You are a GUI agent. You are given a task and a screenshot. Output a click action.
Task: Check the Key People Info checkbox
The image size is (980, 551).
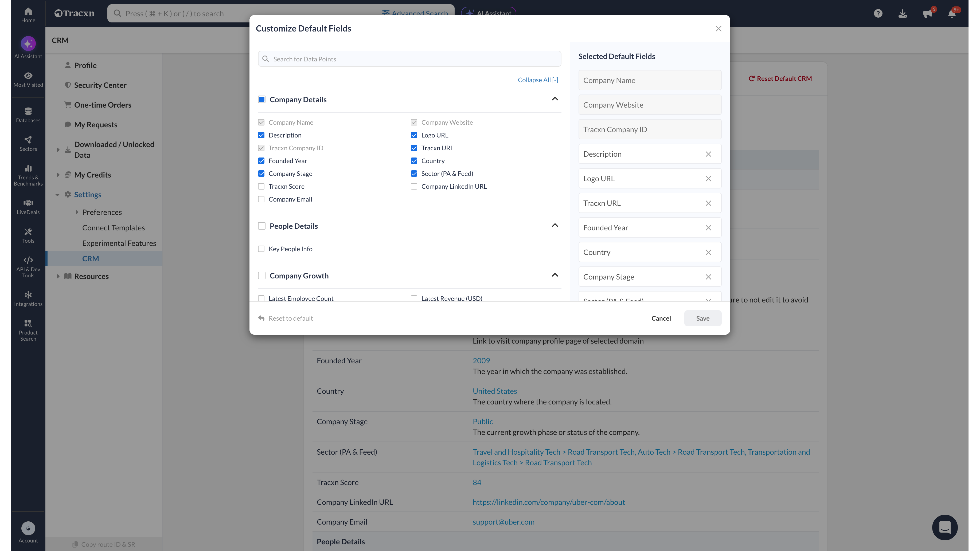[261, 249]
